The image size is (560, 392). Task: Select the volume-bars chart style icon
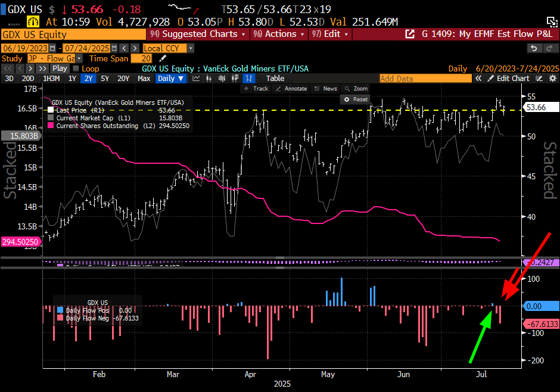222,79
